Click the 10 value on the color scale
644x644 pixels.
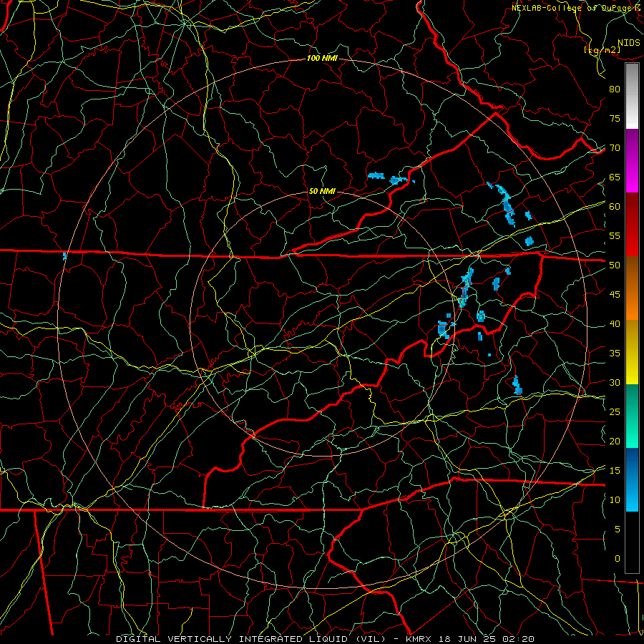click(615, 500)
